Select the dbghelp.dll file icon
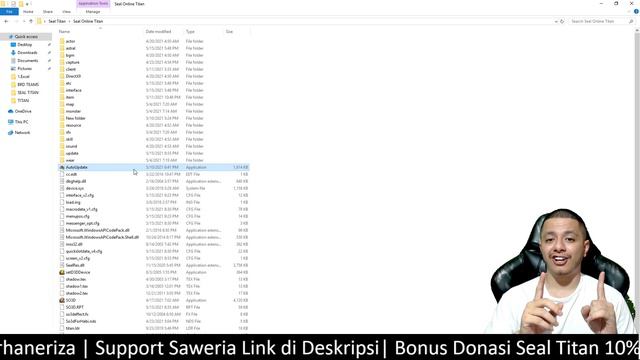Image resolution: width=640 pixels, height=360 pixels. 62,181
